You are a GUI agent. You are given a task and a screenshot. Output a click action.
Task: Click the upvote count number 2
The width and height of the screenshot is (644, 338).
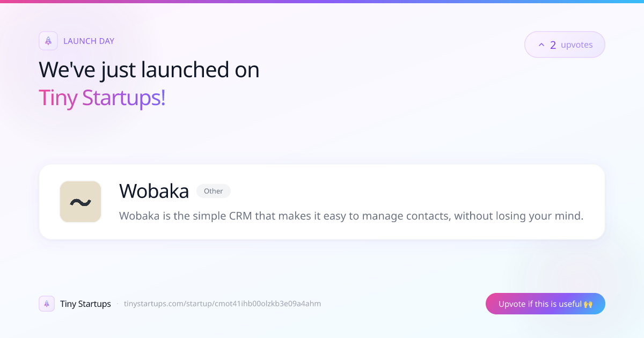(x=553, y=45)
